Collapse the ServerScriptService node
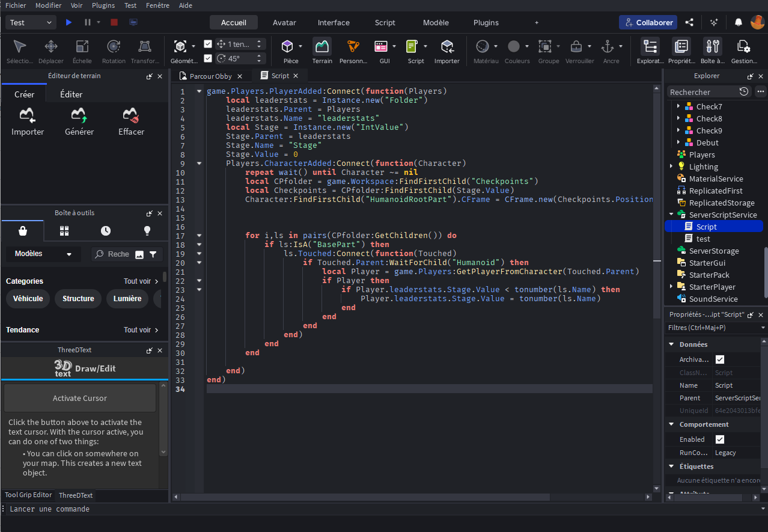 coord(671,215)
